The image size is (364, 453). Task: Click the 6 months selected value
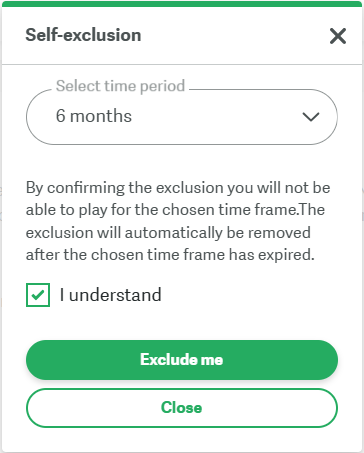[94, 116]
